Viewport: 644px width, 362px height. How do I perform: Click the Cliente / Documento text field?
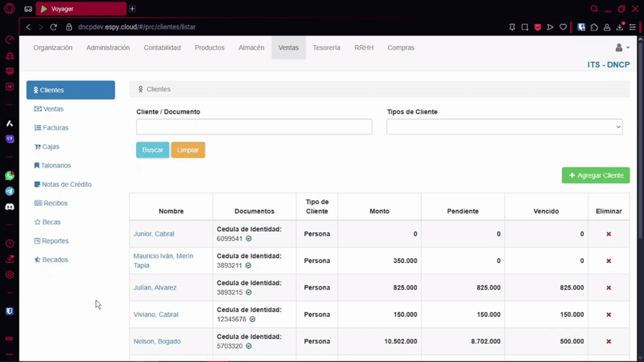[x=254, y=127]
